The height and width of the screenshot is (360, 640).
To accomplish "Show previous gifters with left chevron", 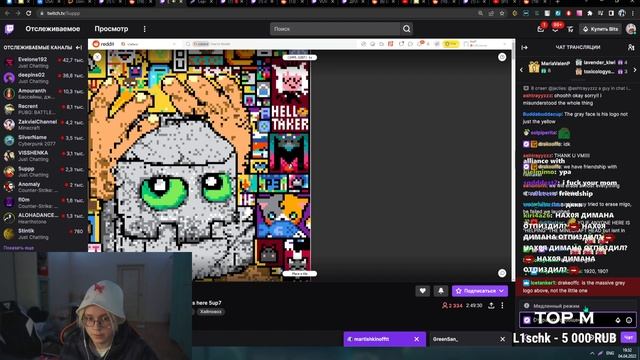I will tap(521, 70).
